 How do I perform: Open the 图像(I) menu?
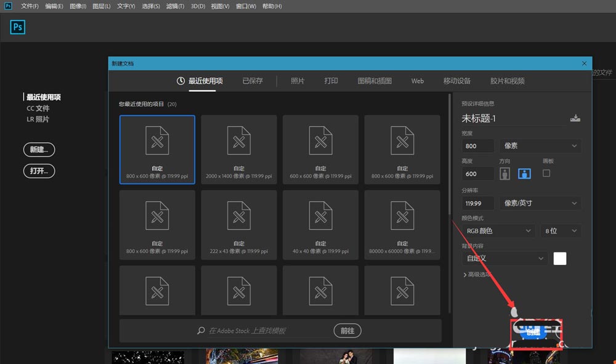pyautogui.click(x=78, y=6)
